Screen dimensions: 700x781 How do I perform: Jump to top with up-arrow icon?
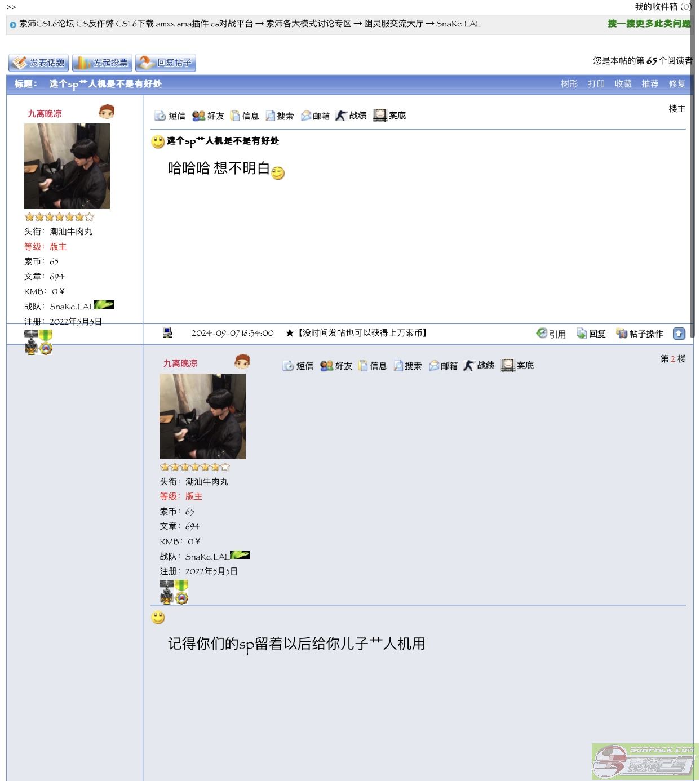pyautogui.click(x=679, y=334)
